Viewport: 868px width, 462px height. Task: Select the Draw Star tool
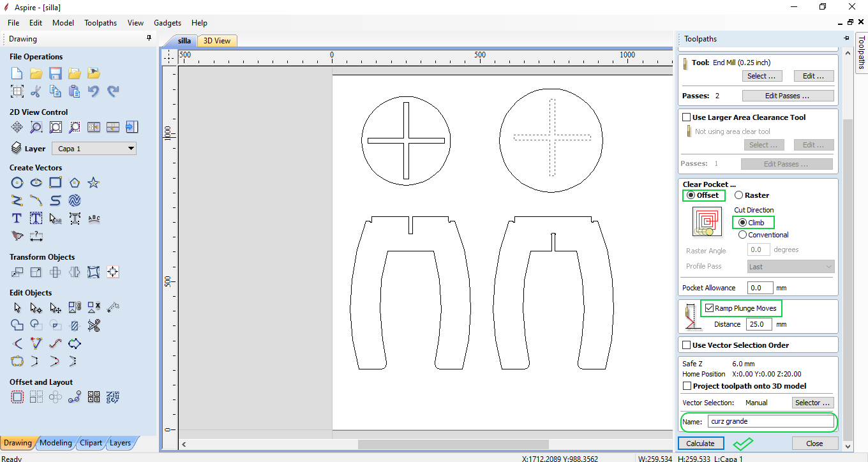pos(94,183)
